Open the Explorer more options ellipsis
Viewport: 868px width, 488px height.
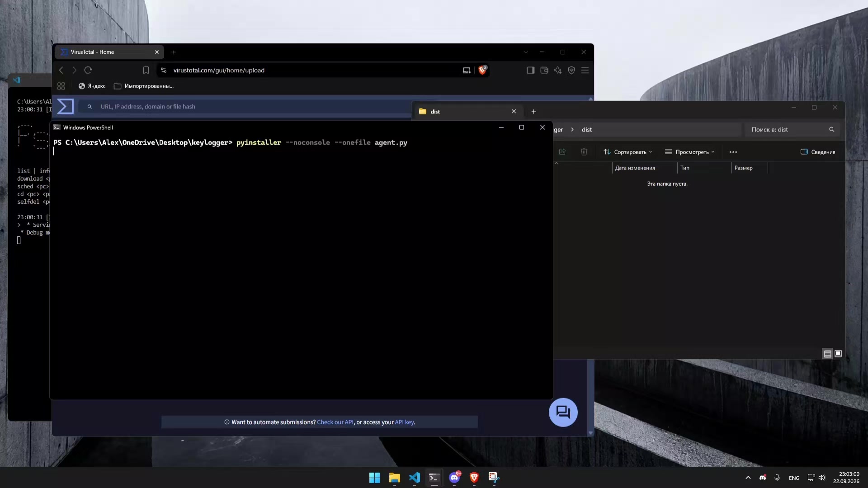coord(733,152)
